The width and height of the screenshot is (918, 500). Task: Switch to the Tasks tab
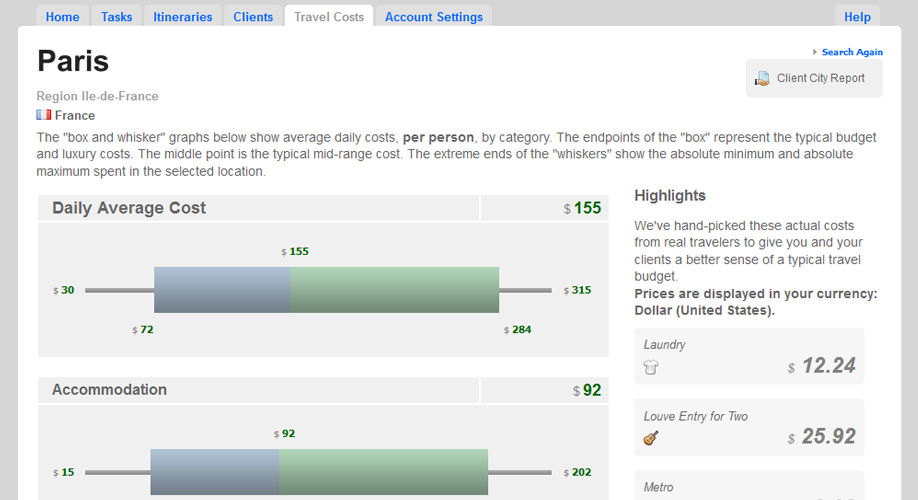(x=117, y=16)
